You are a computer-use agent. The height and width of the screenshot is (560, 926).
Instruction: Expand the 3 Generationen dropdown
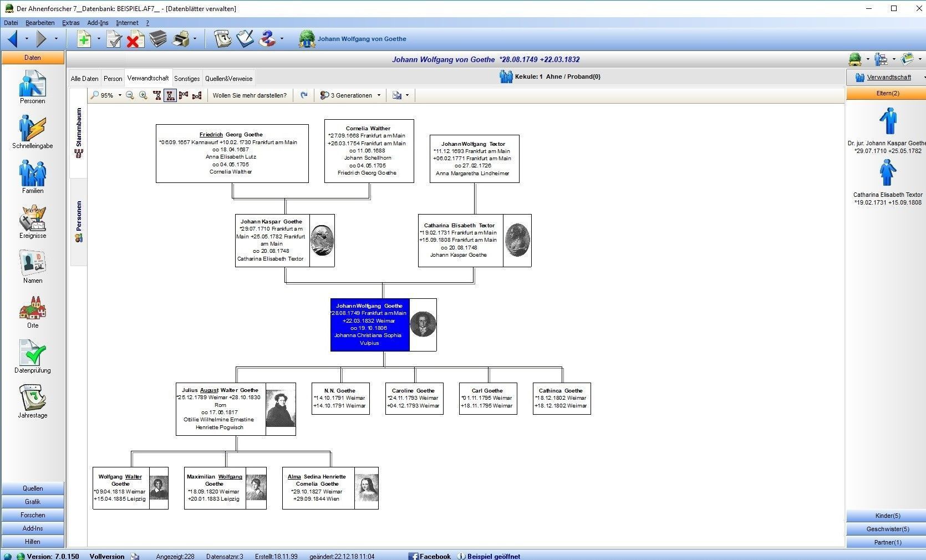379,95
